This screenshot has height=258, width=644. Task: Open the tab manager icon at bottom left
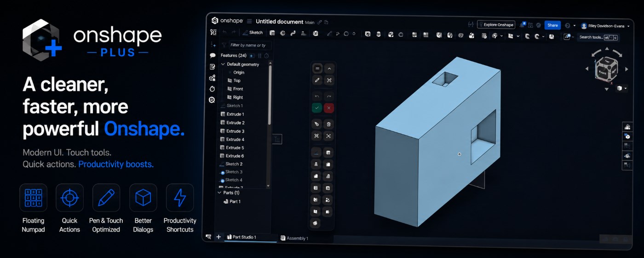tap(208, 236)
